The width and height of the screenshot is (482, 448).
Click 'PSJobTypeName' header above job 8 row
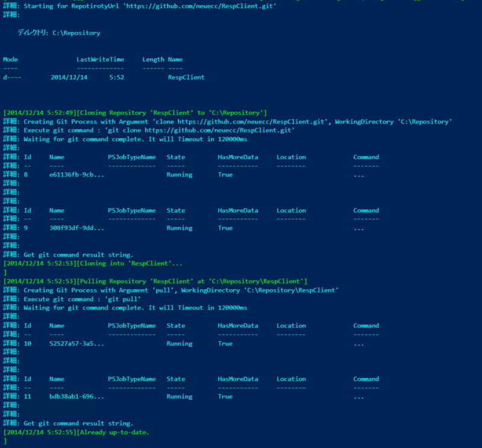coord(132,157)
